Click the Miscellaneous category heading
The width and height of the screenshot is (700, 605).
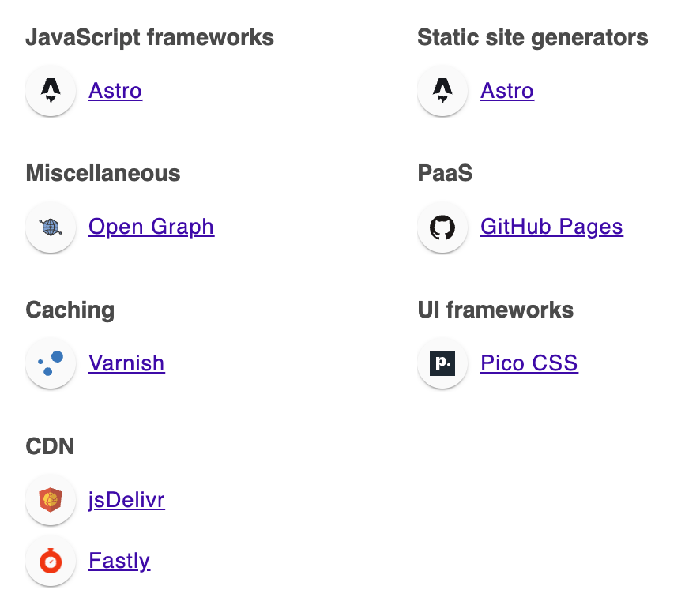(103, 173)
